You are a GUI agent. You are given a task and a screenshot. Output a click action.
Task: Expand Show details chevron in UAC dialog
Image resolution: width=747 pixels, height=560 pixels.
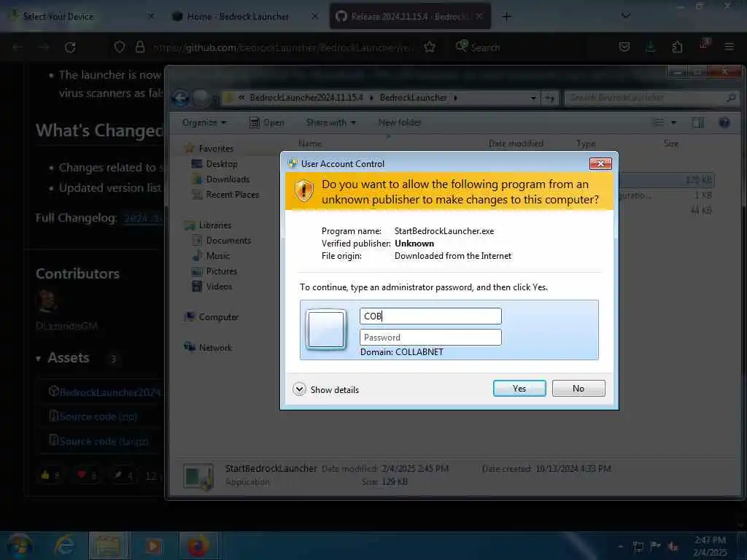point(299,389)
